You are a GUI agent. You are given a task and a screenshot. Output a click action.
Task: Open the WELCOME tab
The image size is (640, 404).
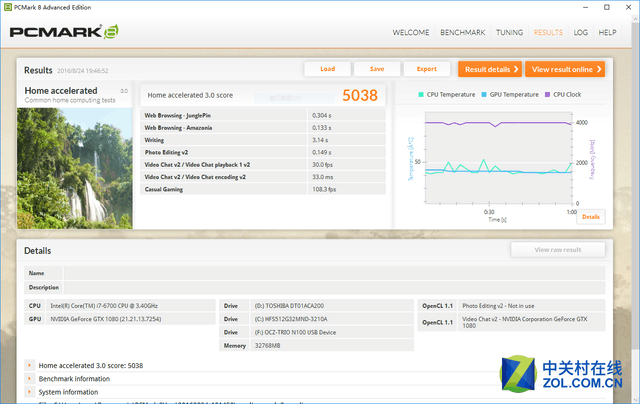[x=411, y=33]
